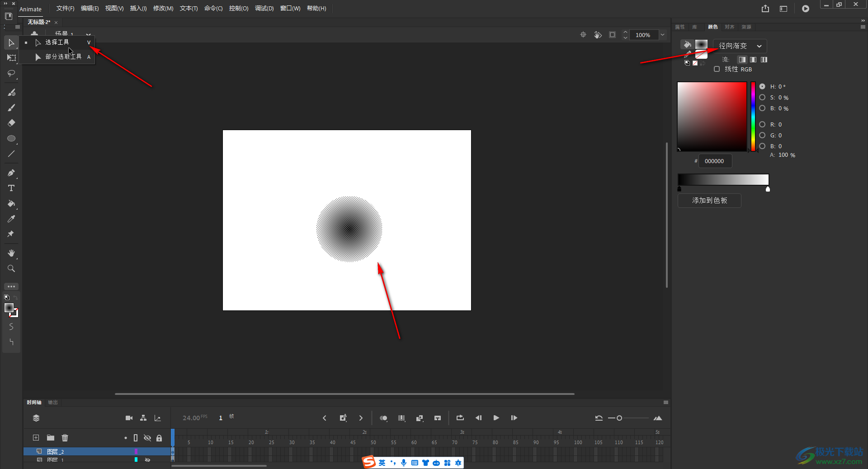868x469 pixels.
Task: Click the loop playback button
Action: (x=460, y=418)
